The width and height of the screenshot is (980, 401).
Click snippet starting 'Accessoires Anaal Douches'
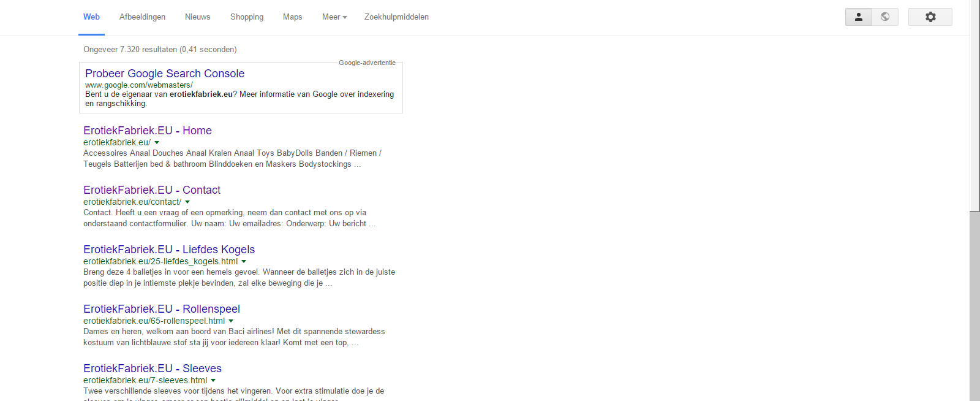click(232, 159)
